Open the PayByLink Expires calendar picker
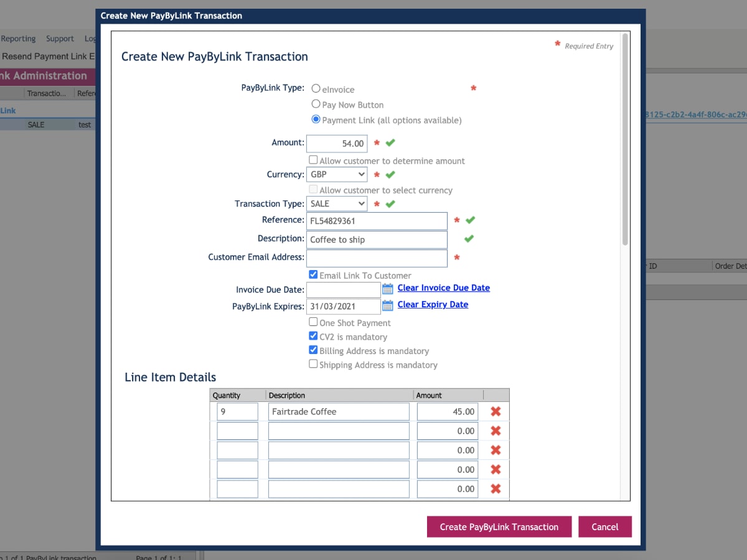Image resolution: width=747 pixels, height=560 pixels. point(388,306)
